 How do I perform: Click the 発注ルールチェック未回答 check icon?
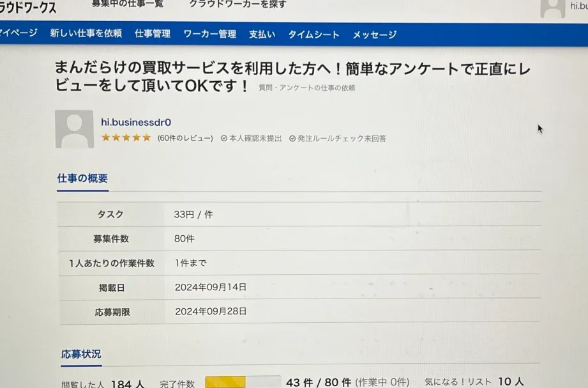point(292,138)
